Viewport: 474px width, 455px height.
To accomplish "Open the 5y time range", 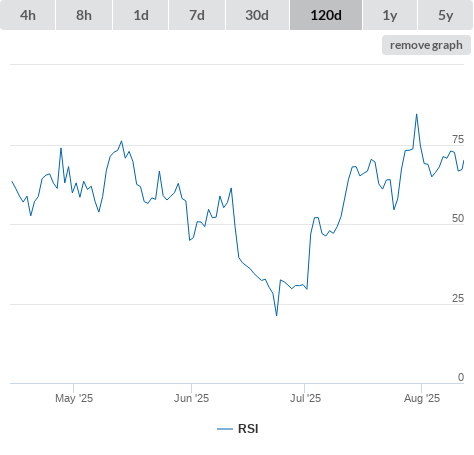I will [446, 15].
